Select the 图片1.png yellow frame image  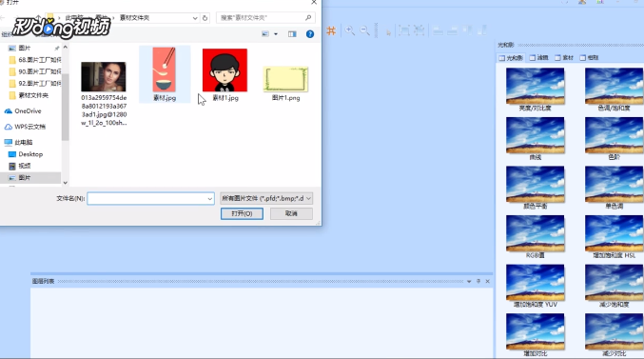click(286, 84)
